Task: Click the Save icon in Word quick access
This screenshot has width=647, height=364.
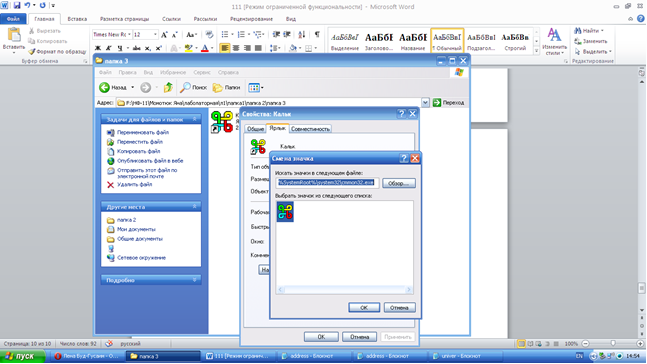Action: pyautogui.click(x=17, y=6)
